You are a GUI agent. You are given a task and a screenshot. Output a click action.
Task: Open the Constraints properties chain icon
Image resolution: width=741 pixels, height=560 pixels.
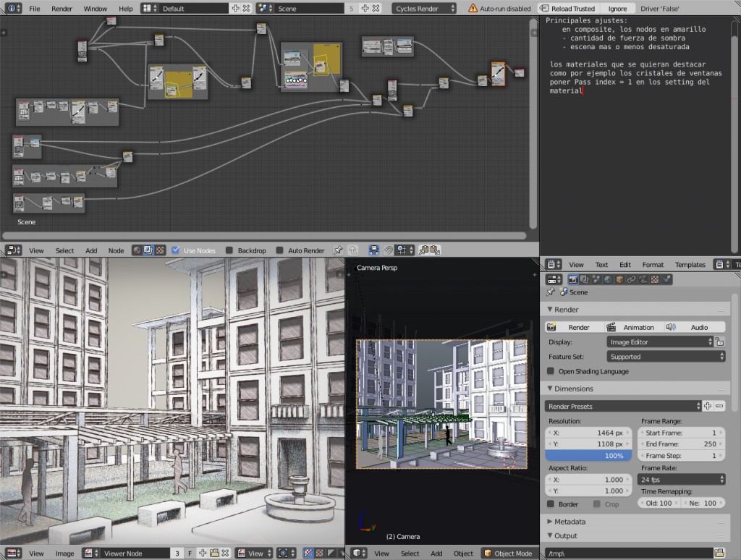tap(630, 279)
